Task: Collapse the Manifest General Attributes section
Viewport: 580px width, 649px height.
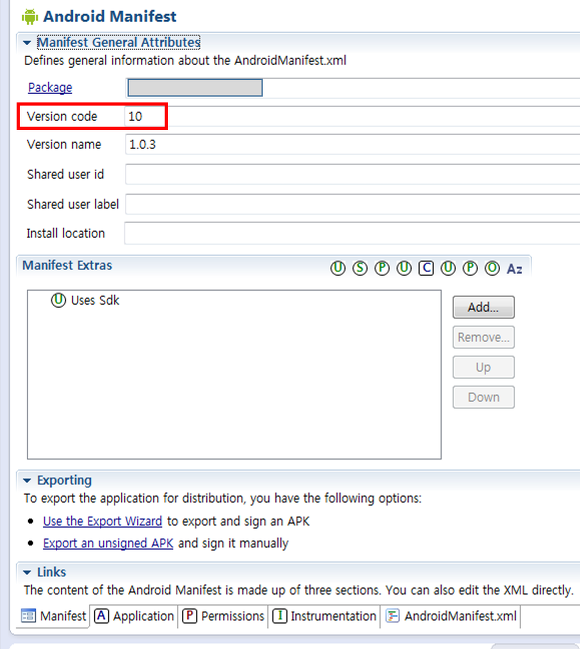Action: 27,43
